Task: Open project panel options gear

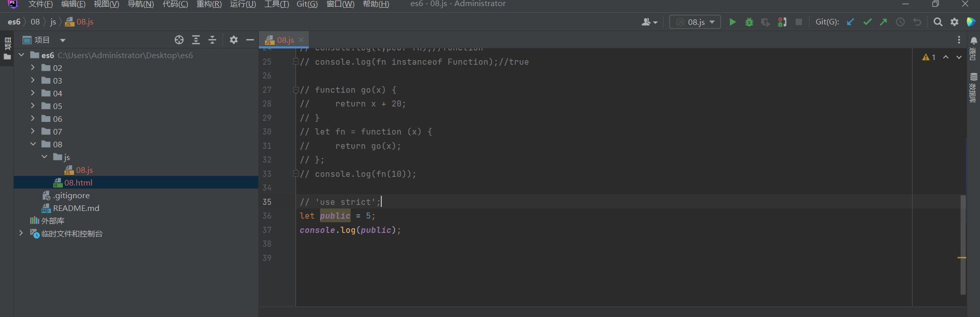Action: 234,40
